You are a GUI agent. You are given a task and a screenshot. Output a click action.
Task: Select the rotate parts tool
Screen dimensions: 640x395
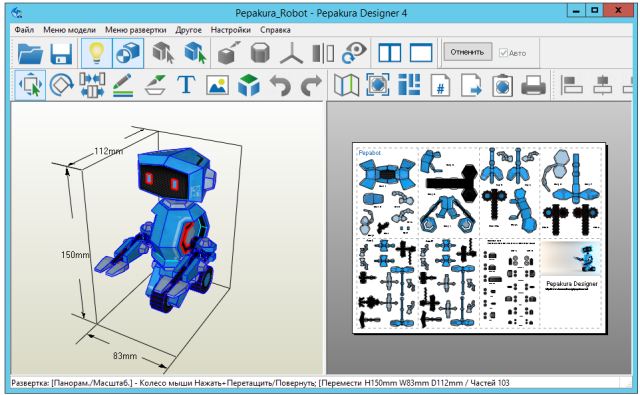point(61,85)
